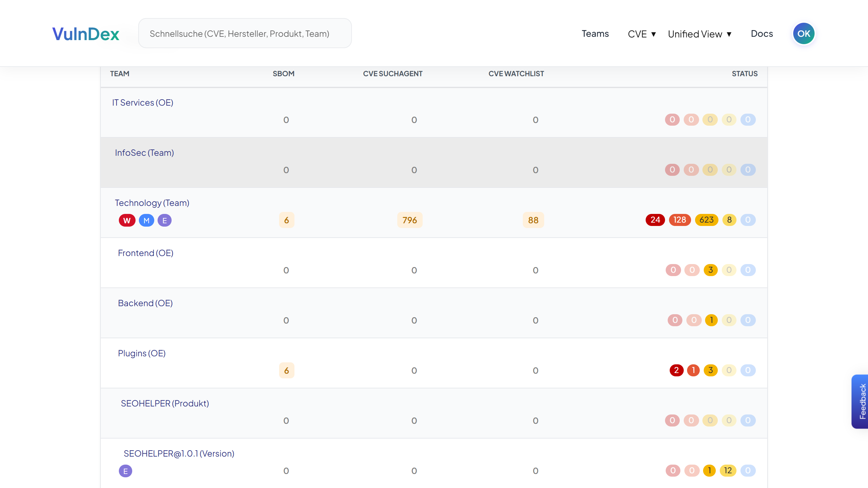Image resolution: width=868 pixels, height=488 pixels.
Task: Open SEOHELPER (Produkt) details
Action: [x=165, y=403]
